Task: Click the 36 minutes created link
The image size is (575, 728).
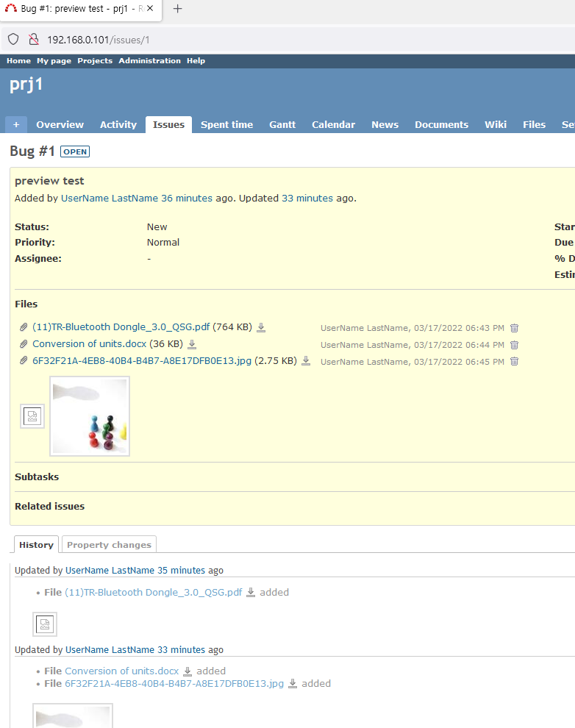Action: (187, 199)
